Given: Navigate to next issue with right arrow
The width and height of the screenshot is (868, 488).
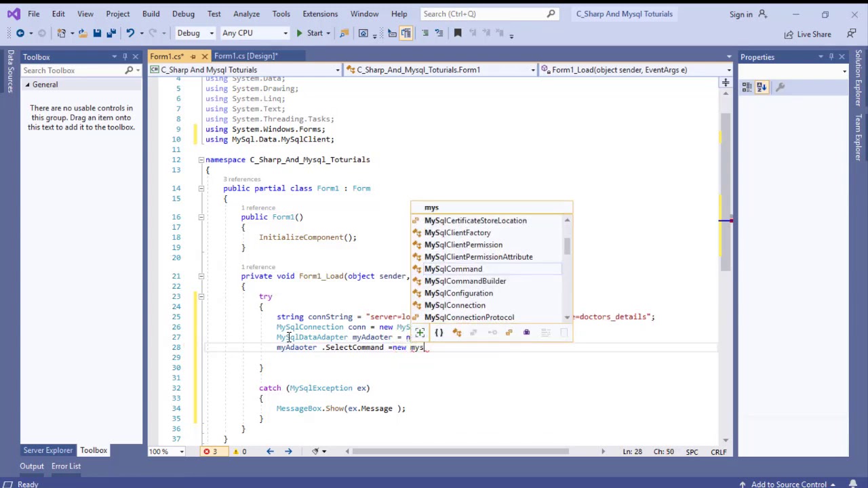Looking at the screenshot, I should click(288, 451).
